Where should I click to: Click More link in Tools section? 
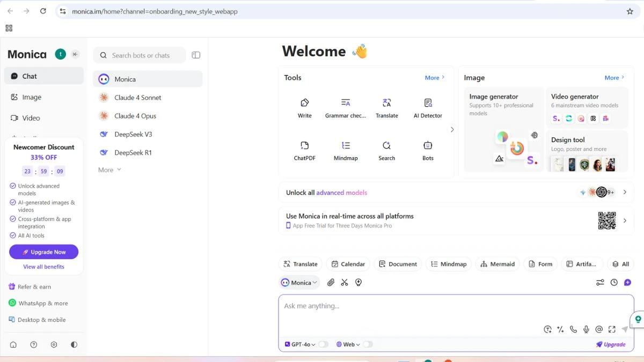435,78
